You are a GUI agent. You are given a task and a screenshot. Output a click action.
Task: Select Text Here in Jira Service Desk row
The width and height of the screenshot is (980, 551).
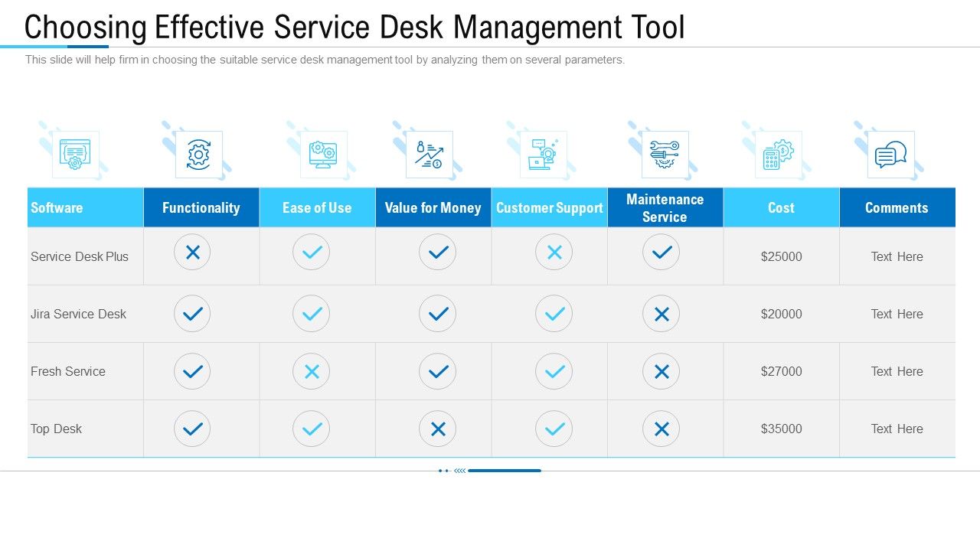pos(897,314)
